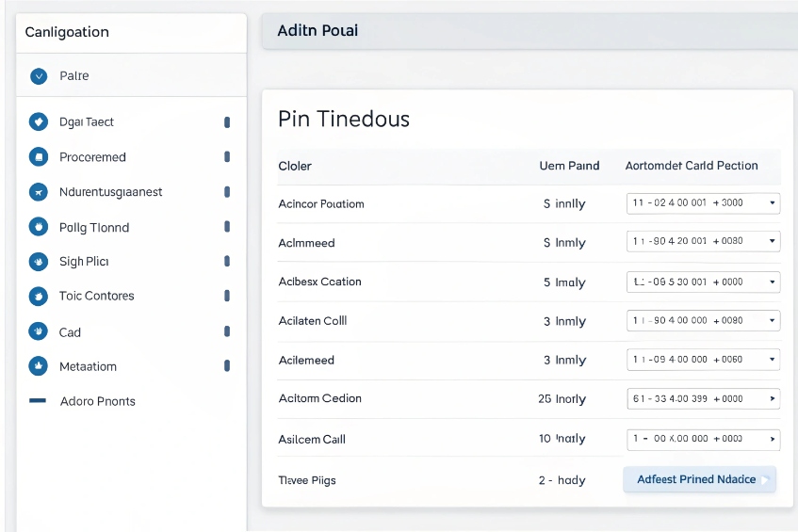Click the Palre checkmark icon

click(x=39, y=76)
